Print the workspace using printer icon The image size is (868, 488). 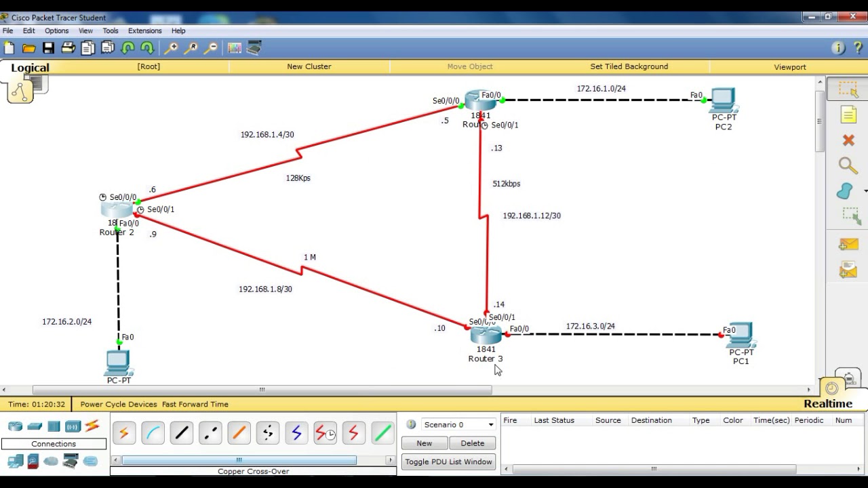68,48
